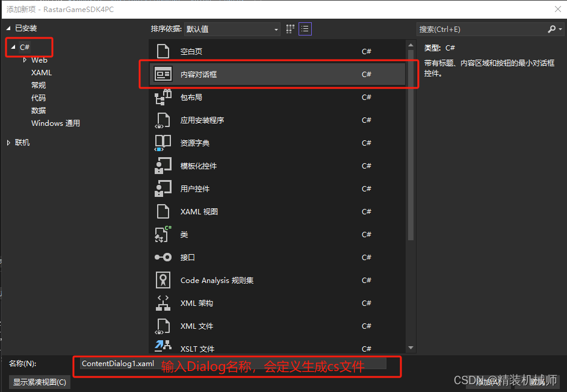567x392 pixels.
Task: Switch to small icons grid view
Action: click(x=290, y=29)
